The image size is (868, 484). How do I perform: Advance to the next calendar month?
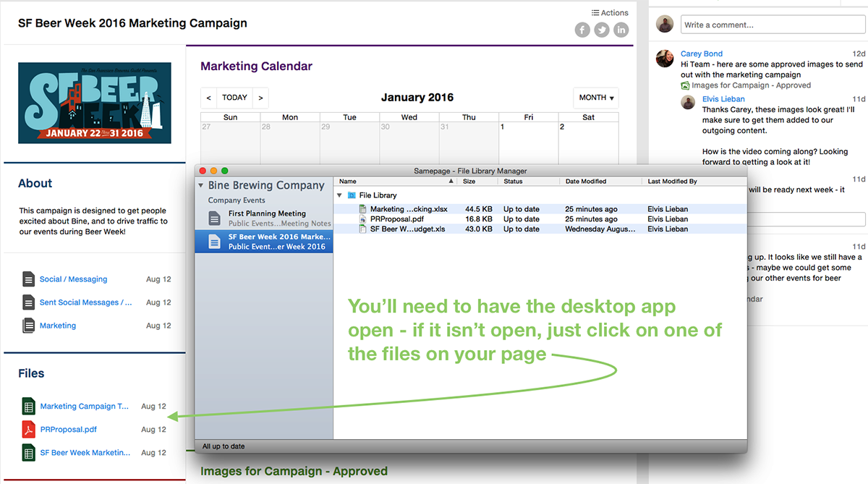tap(260, 98)
